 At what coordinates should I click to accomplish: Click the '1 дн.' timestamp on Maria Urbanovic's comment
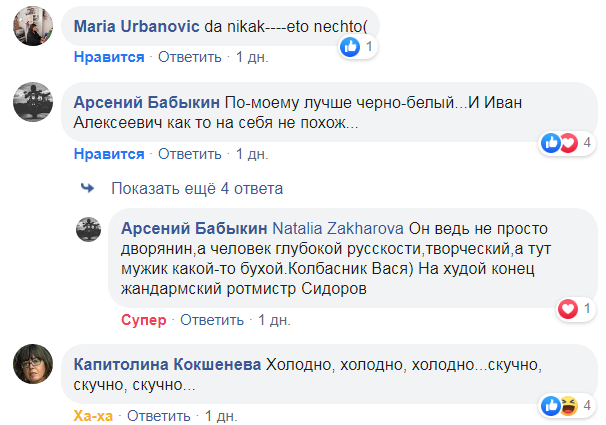point(252,57)
